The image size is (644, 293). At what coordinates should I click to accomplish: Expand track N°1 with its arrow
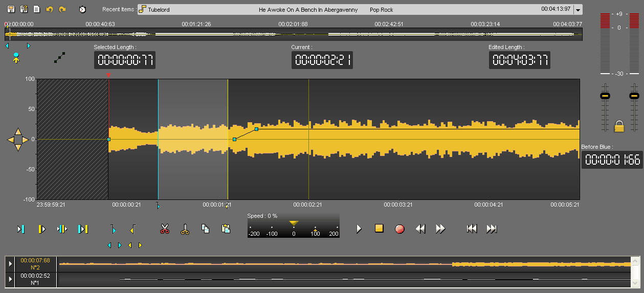pos(10,279)
